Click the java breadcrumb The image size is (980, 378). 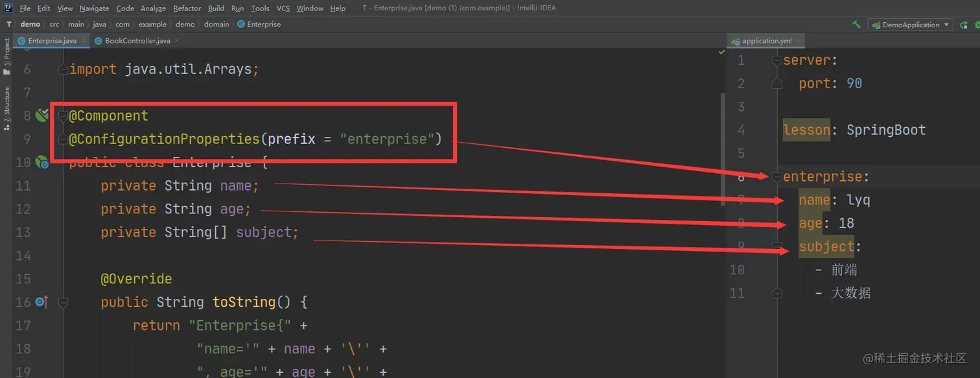click(99, 24)
